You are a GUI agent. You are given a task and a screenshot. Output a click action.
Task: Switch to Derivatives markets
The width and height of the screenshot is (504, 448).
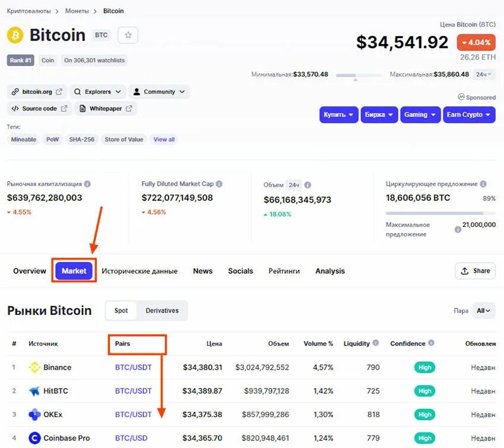pos(162,311)
